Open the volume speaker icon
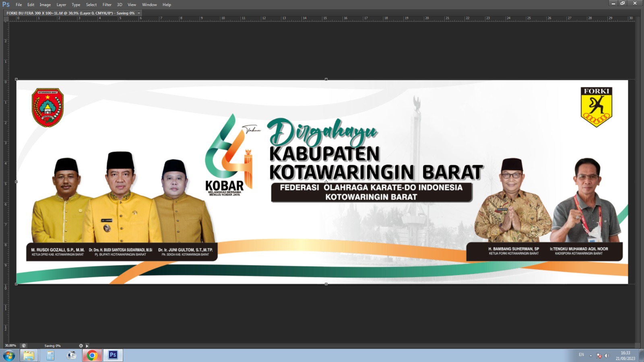644x362 pixels. pos(607,356)
